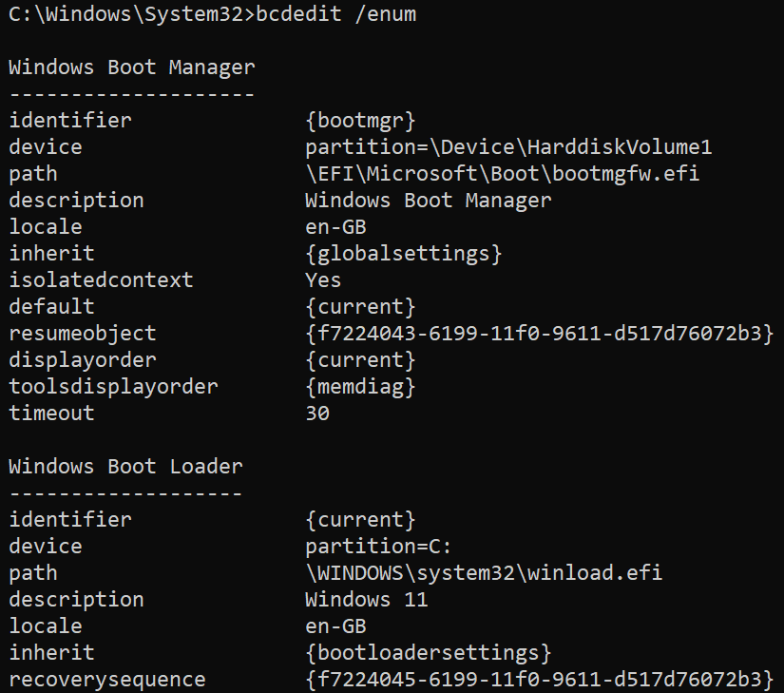The width and height of the screenshot is (784, 693).
Task: Click the recoverysequence label
Action: click(x=107, y=680)
